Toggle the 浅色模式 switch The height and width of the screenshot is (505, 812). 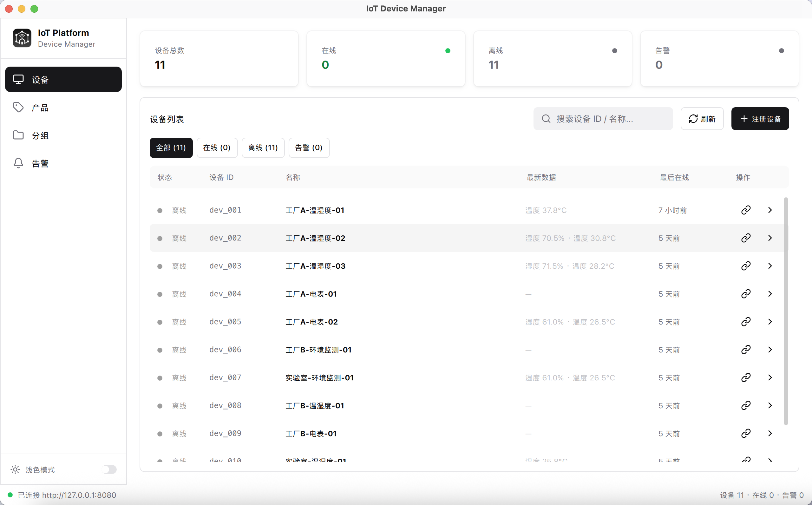[x=109, y=469]
